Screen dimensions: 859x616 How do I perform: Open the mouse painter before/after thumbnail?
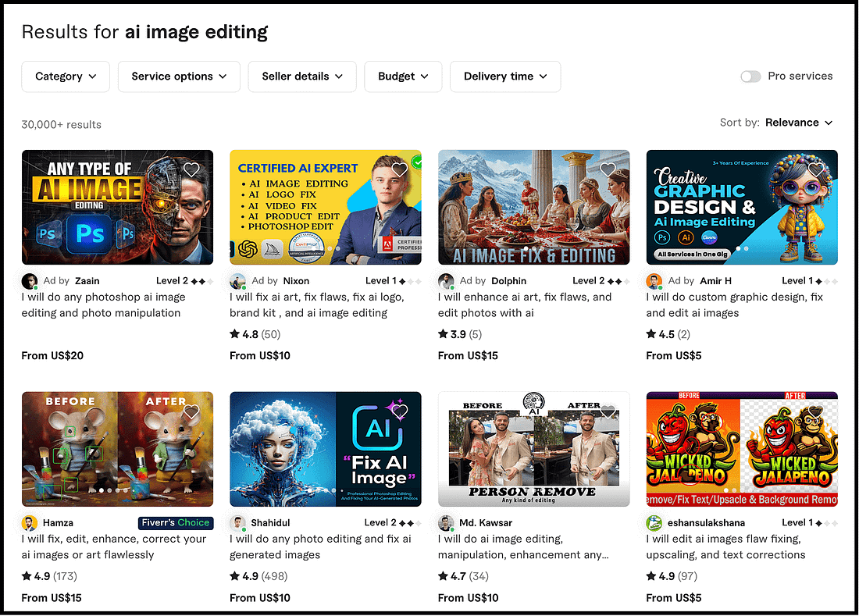117,449
